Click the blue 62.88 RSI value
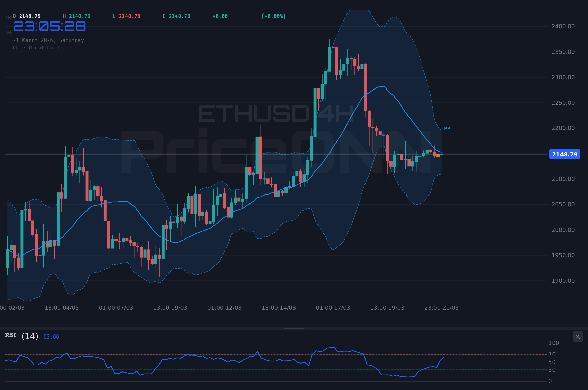The height and width of the screenshot is (390, 588). [50, 336]
